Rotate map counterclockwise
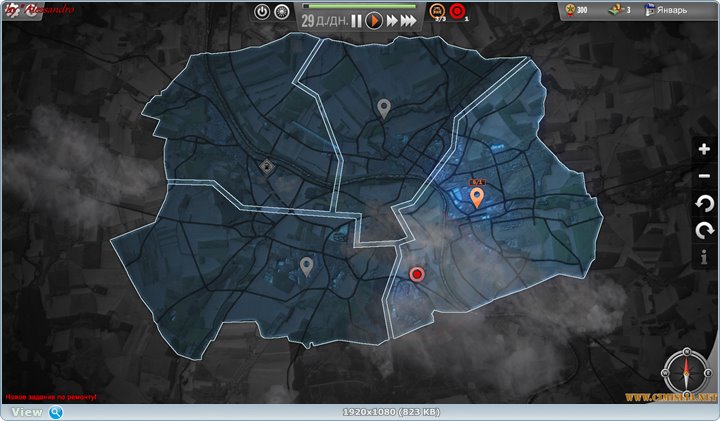Viewport: 720px width, 421px height. coord(704,203)
